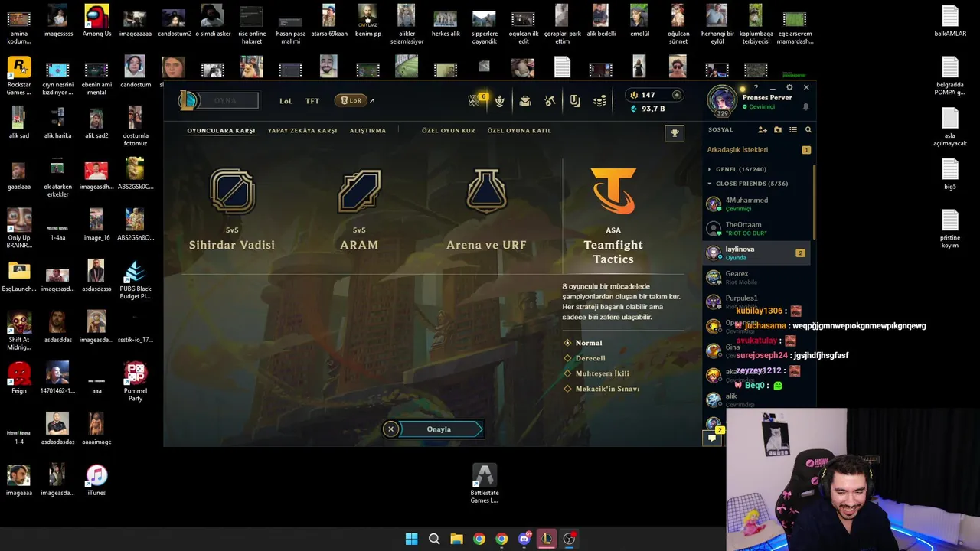980x551 pixels.
Task: Open Windows Start button in taskbar
Action: (411, 539)
